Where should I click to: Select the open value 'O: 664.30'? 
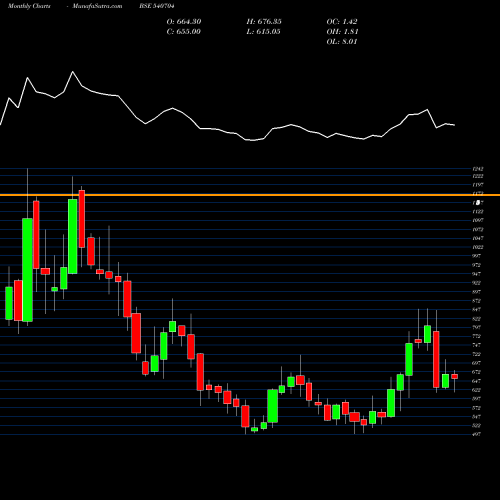[184, 21]
